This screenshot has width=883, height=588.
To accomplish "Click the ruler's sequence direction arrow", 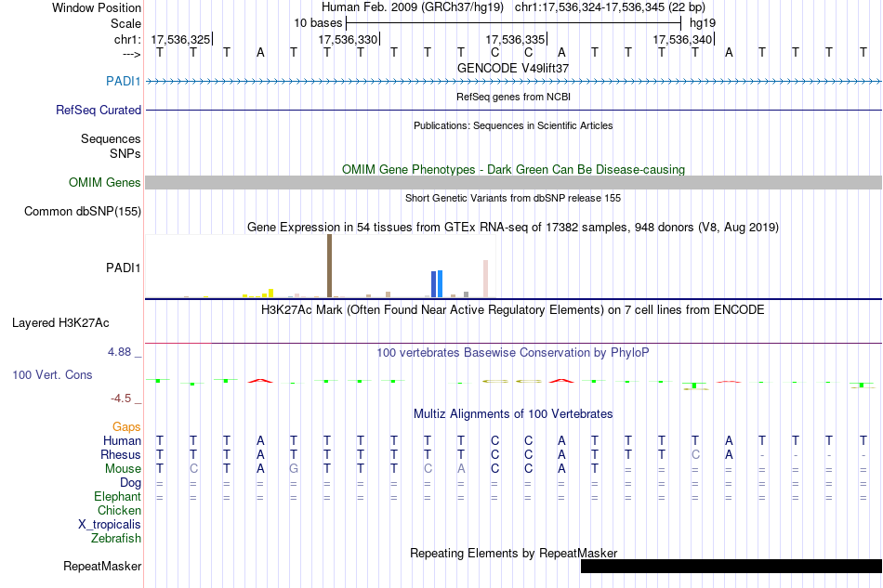I will [x=131, y=54].
